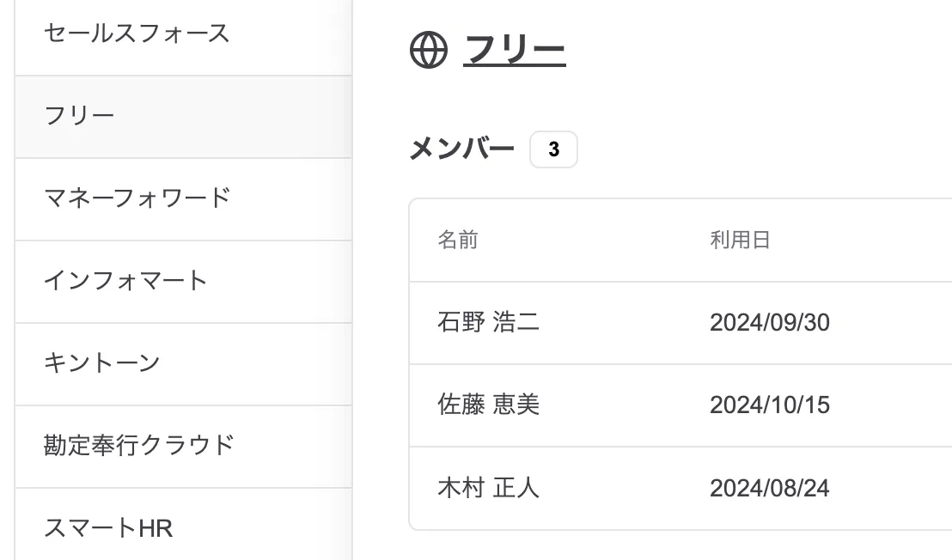
Task: Click the name 石野 浩二 in the 名前 column
Action: pyautogui.click(x=487, y=322)
